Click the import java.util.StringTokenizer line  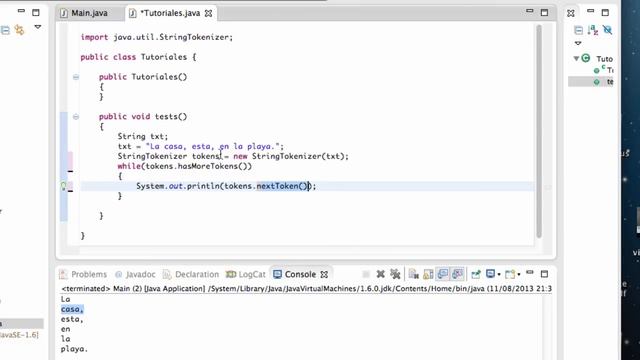tap(157, 37)
